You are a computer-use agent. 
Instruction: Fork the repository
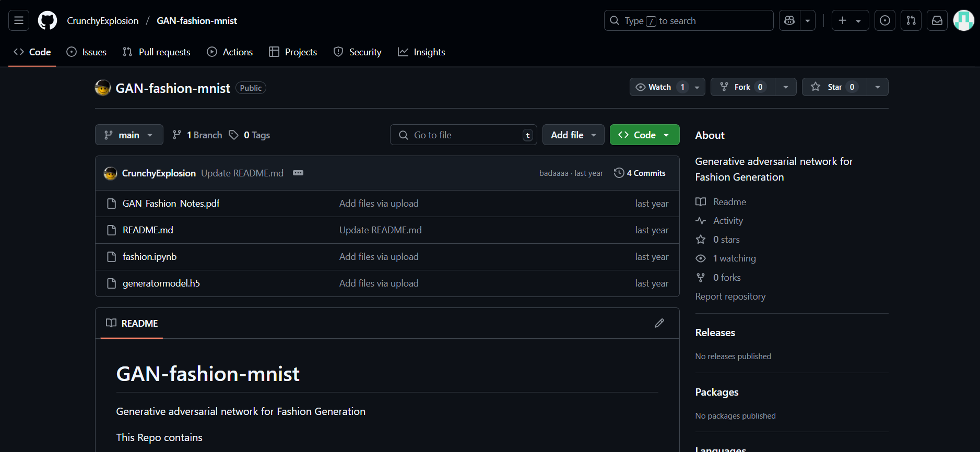(x=742, y=87)
